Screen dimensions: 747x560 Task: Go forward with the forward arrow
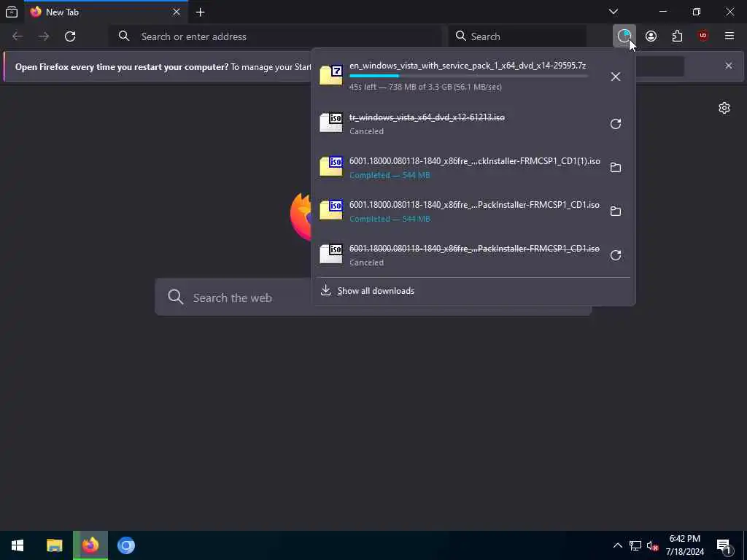[x=44, y=36]
